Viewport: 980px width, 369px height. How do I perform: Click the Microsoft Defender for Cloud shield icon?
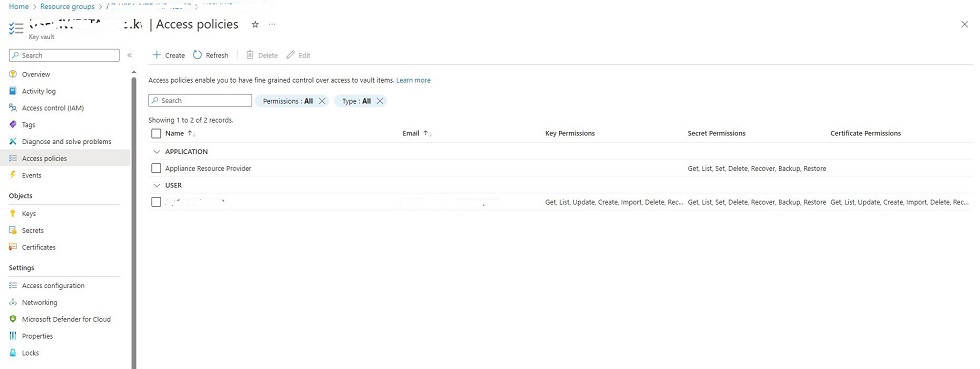(12, 320)
